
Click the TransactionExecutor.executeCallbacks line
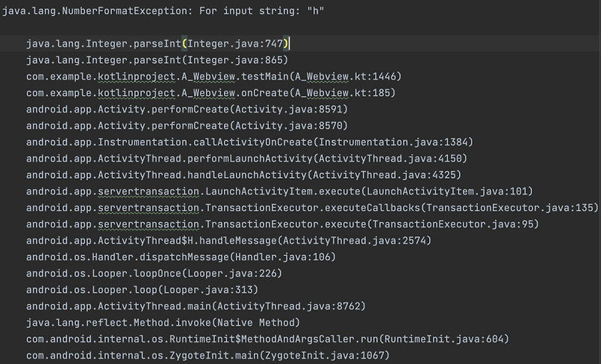(x=313, y=208)
